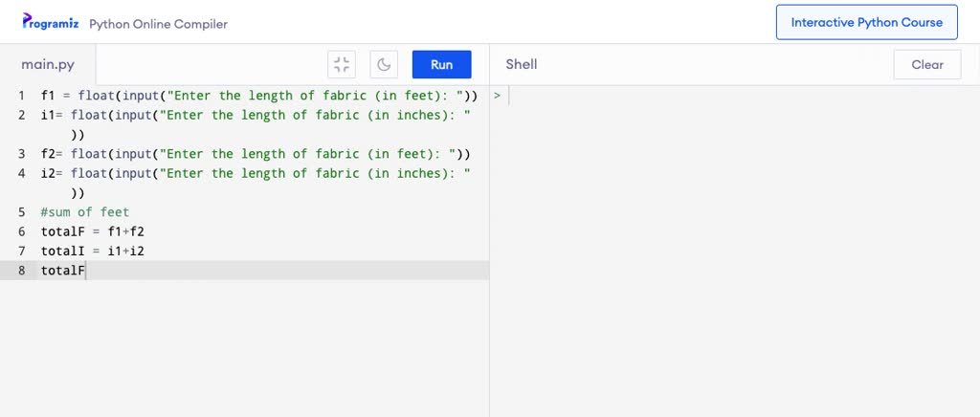Run the Python code
Viewport: 980px width, 417px height.
(442, 64)
